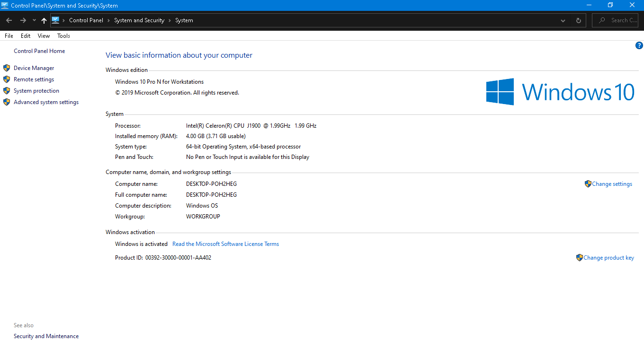
Task: Click computer name value DESKTOP-POH2HEG
Action: [212, 184]
